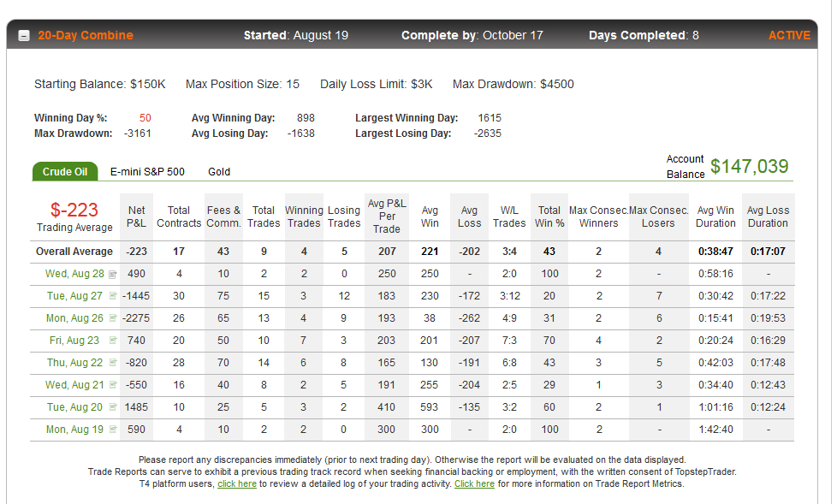Open the note icon beside Mon, Aug 26
Viewport: 837px width, 504px height.
tap(113, 318)
